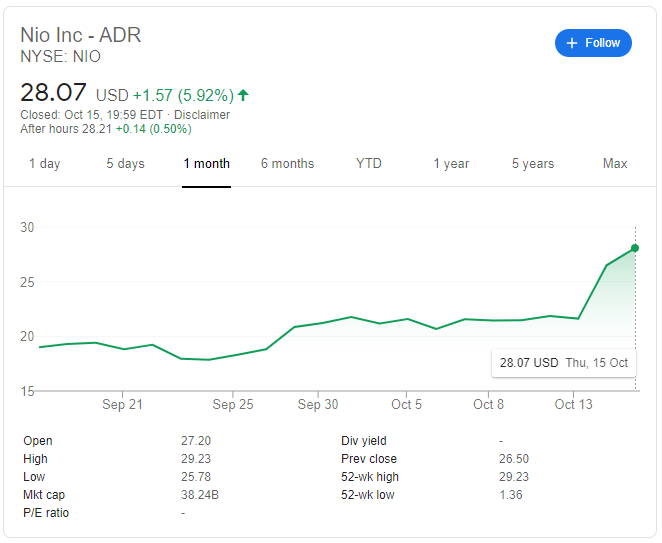The height and width of the screenshot is (543, 662).
Task: Click the Follow button
Action: 593,43
